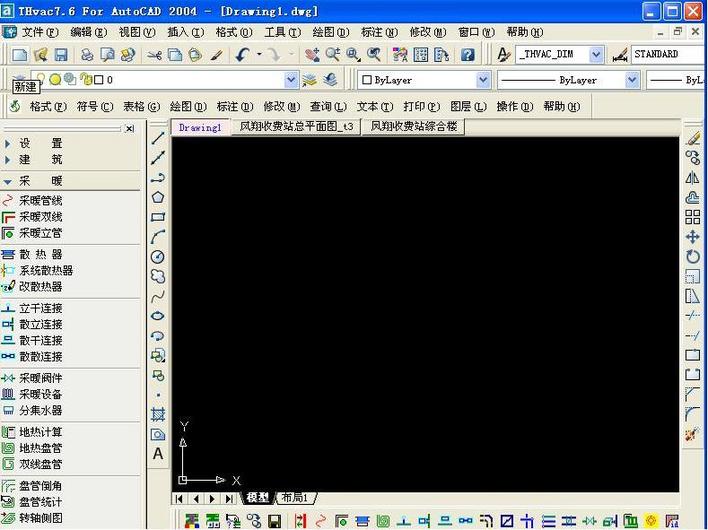Select the Multiline Text A tool
This screenshot has width=708, height=530.
coord(158,453)
